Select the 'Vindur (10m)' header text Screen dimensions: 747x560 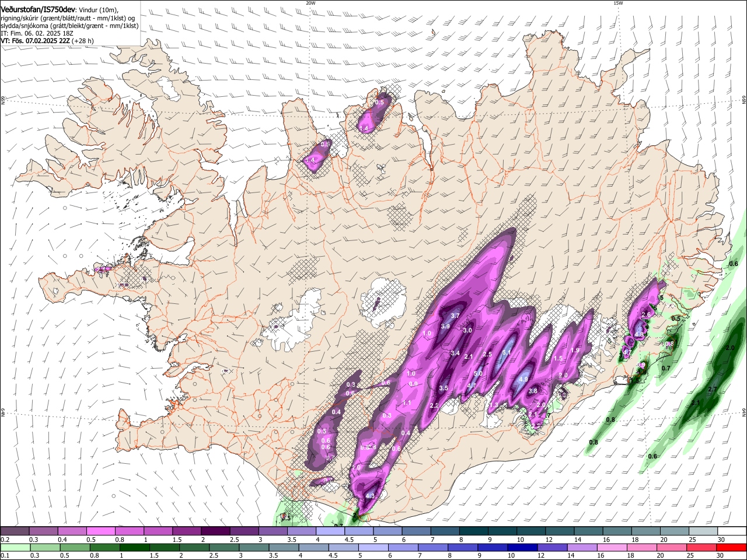99,10
